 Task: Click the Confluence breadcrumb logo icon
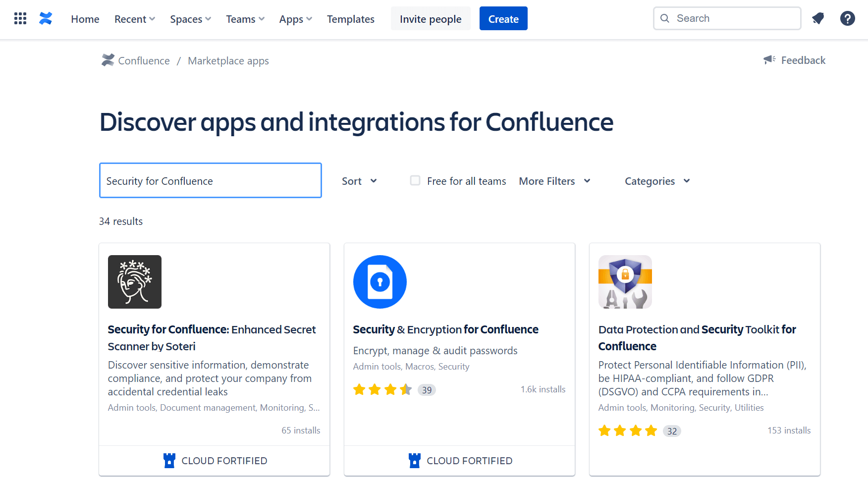[x=108, y=60]
